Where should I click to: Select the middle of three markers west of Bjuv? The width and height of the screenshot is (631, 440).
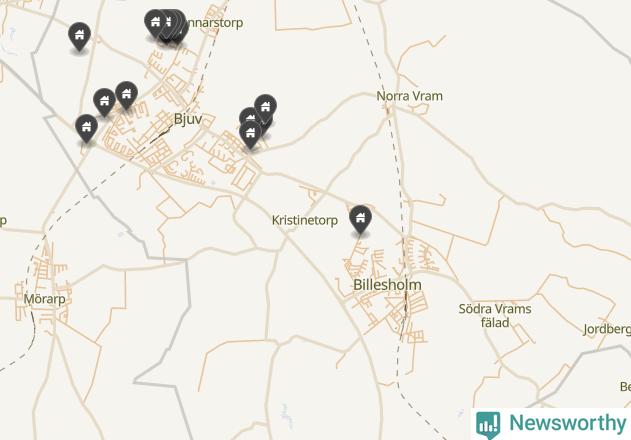(x=104, y=103)
